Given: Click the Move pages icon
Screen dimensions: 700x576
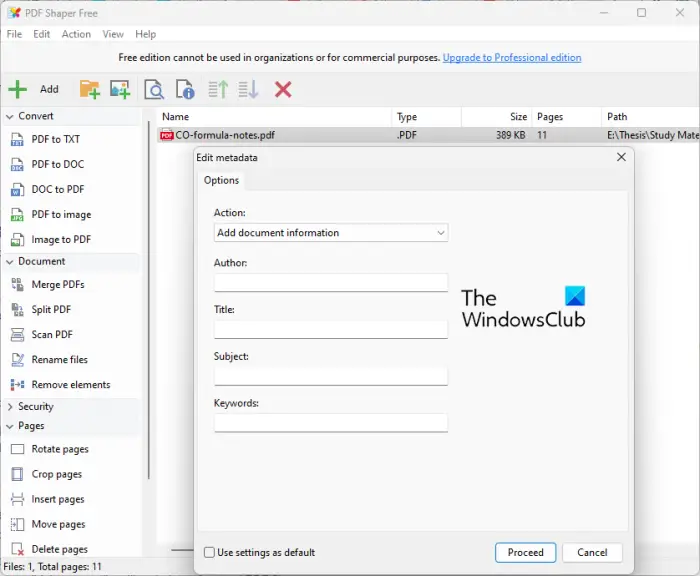Looking at the screenshot, I should click(x=17, y=524).
